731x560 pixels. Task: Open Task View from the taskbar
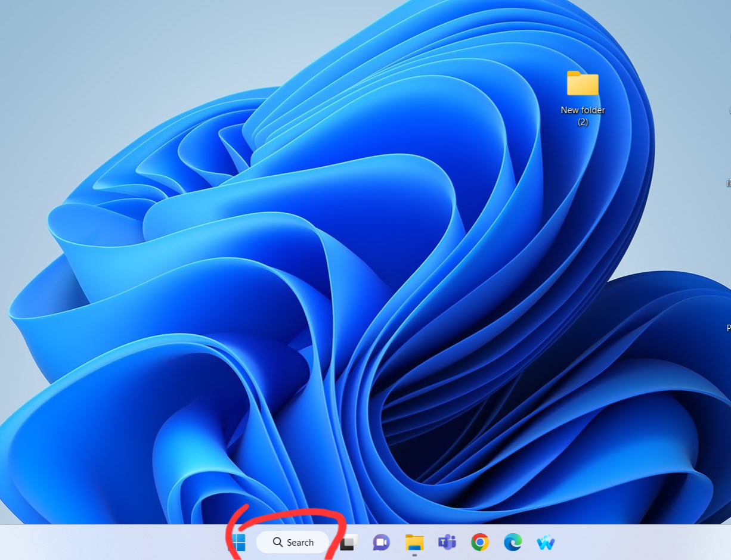(x=348, y=542)
